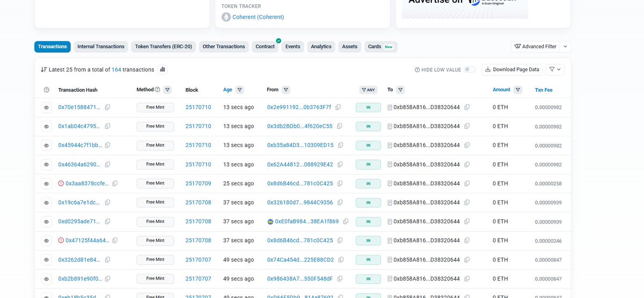The width and height of the screenshot is (644, 298).
Task: Open Coherent (Coherent) token tracker link
Action: point(258,17)
